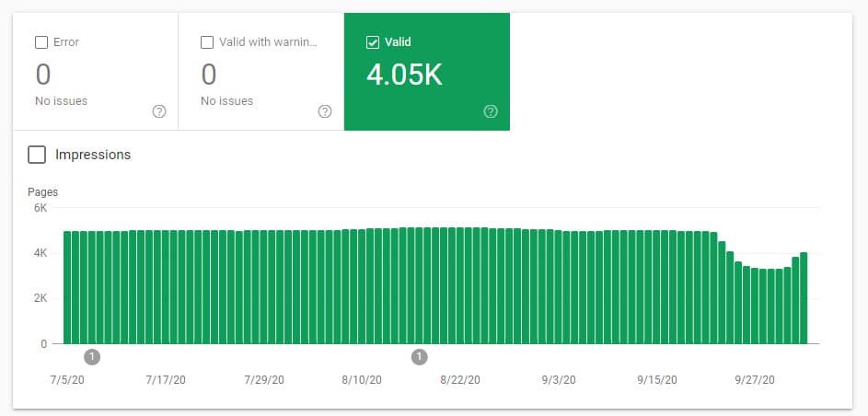Click the 2K y-axis label
This screenshot has width=868, height=416.
tap(41, 299)
